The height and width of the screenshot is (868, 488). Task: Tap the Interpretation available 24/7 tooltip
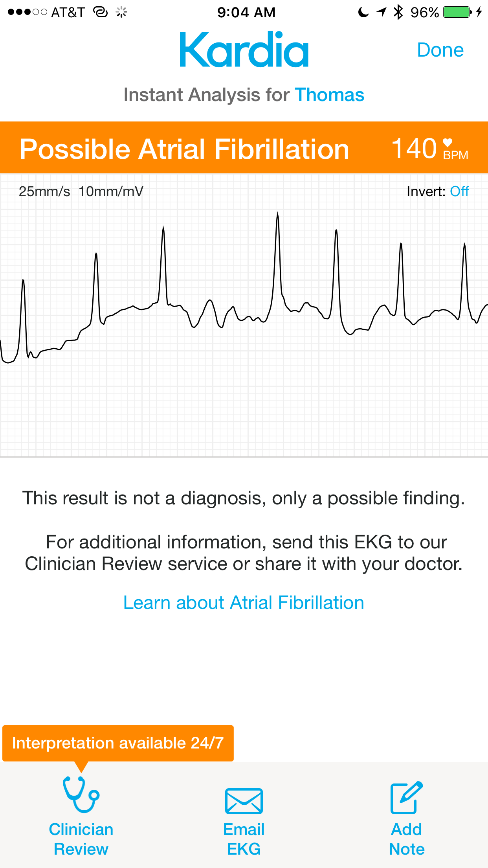[x=118, y=743]
